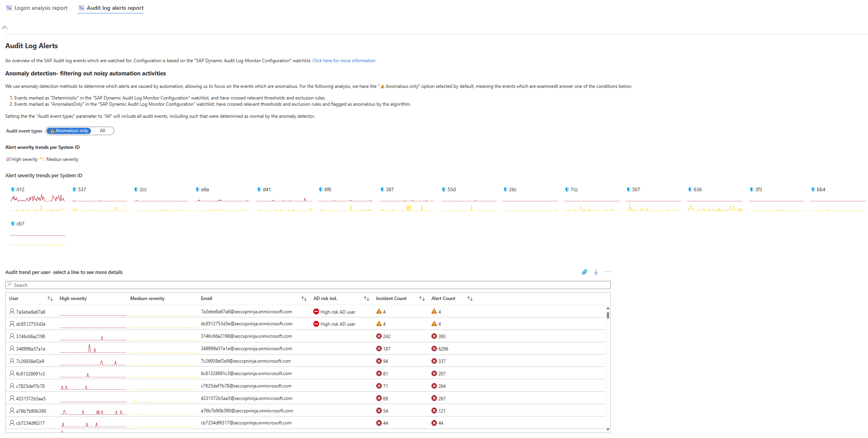Switch to the Logon analysis report tab
Image resolution: width=868 pixels, height=438 pixels.
coord(37,8)
